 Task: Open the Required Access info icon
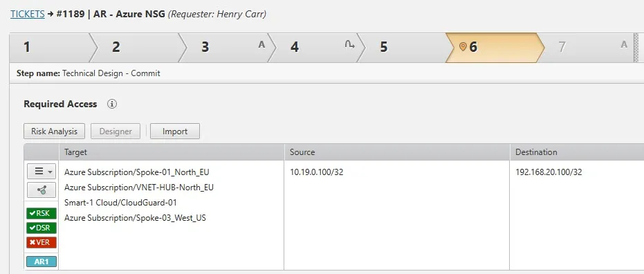click(x=112, y=104)
